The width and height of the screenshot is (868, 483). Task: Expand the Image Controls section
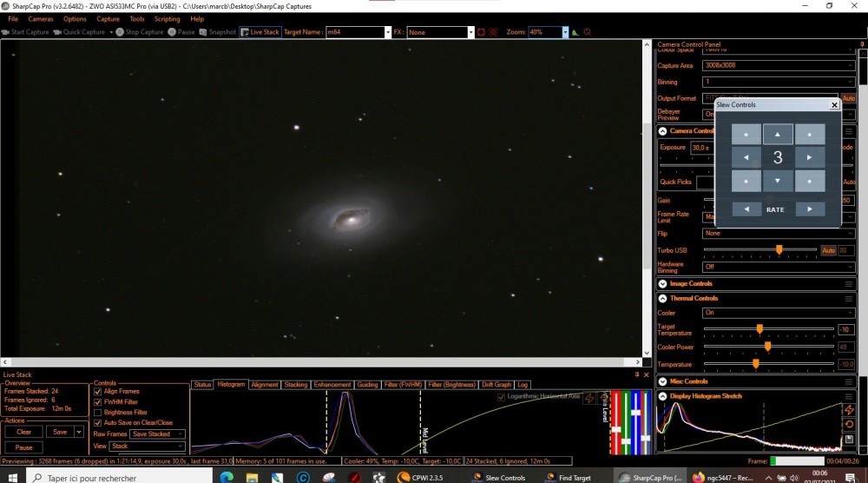[x=662, y=283]
